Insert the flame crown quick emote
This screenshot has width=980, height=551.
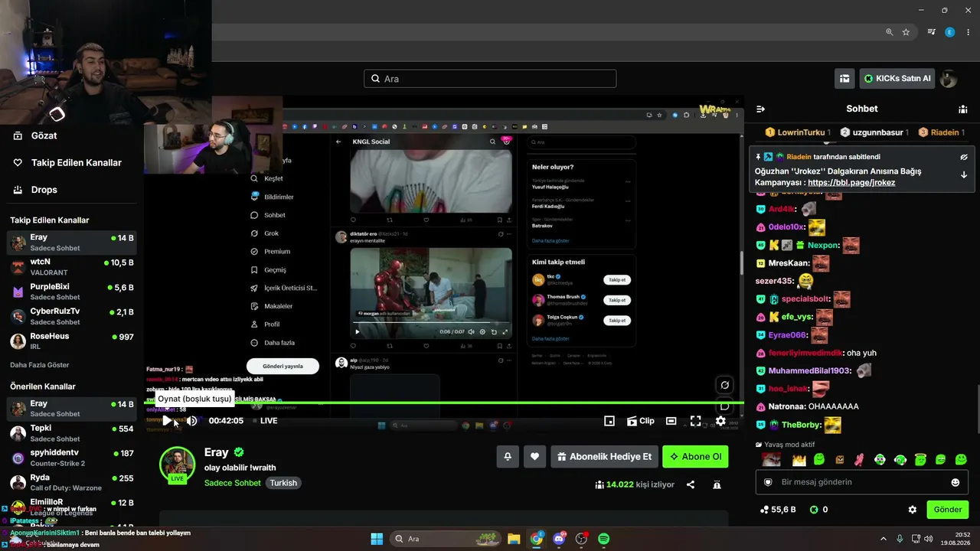(x=799, y=460)
